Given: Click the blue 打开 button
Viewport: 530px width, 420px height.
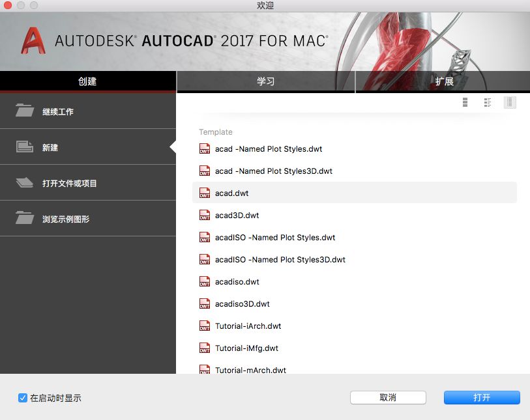Looking at the screenshot, I should point(481,397).
